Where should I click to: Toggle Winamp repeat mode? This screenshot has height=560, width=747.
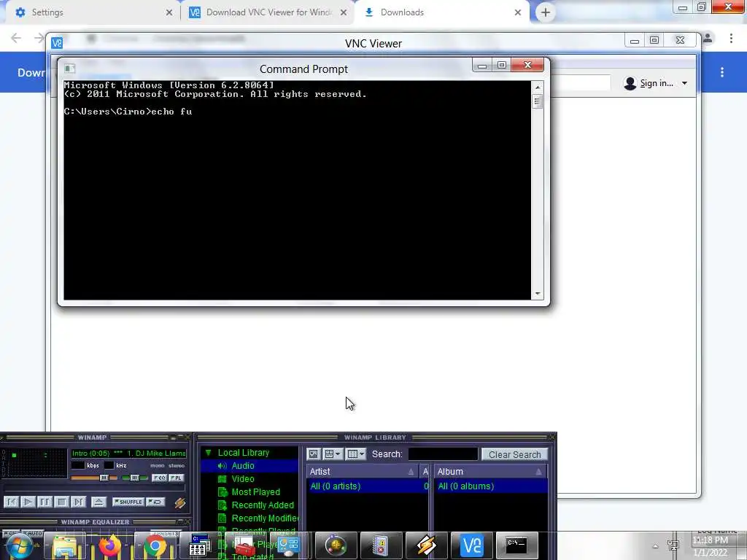click(156, 502)
